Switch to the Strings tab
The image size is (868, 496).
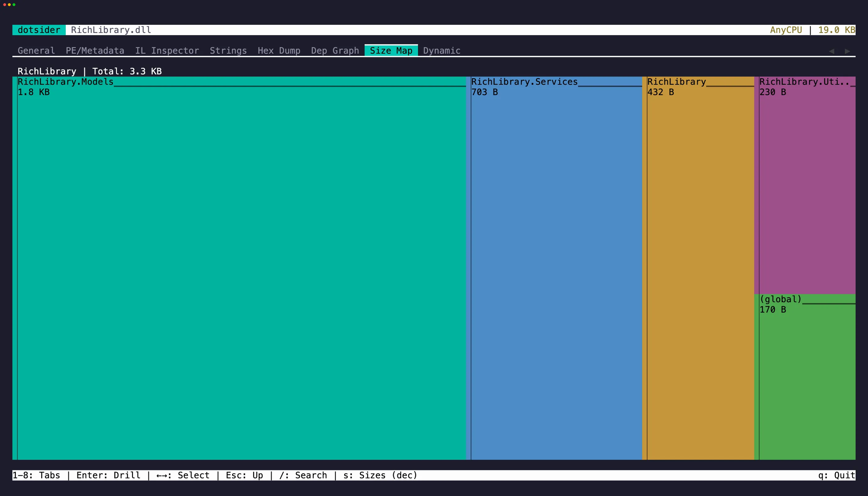(228, 51)
